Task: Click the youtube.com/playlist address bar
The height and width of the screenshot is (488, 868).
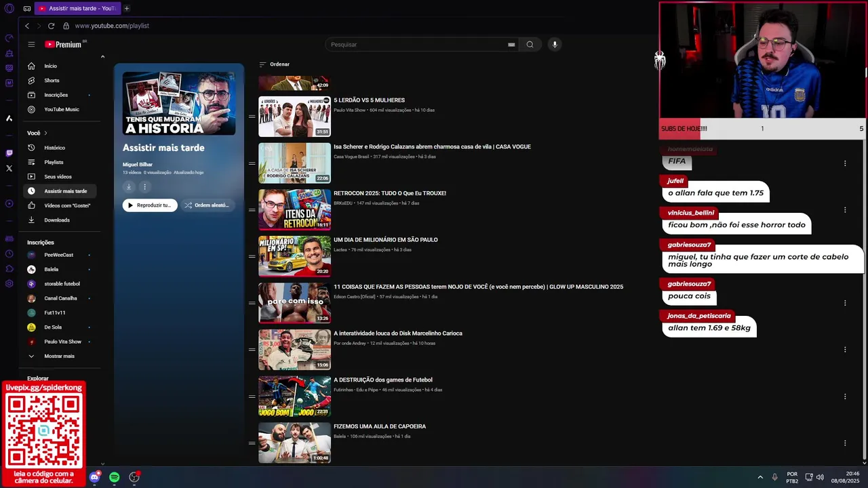Action: click(x=112, y=26)
